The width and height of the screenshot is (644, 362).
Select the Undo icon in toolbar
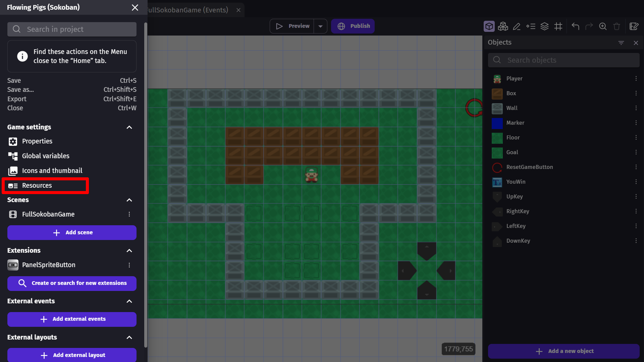point(575,25)
